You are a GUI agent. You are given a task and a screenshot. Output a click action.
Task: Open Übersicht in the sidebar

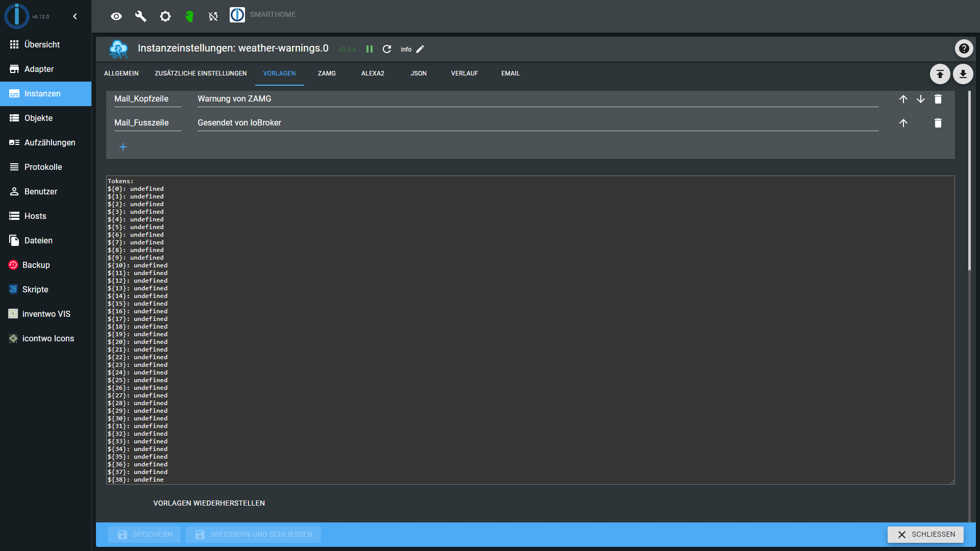click(x=45, y=45)
